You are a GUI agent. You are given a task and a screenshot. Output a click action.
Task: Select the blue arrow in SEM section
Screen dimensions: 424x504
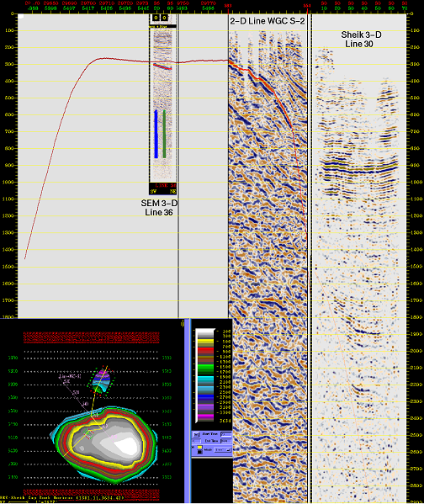pos(156,134)
